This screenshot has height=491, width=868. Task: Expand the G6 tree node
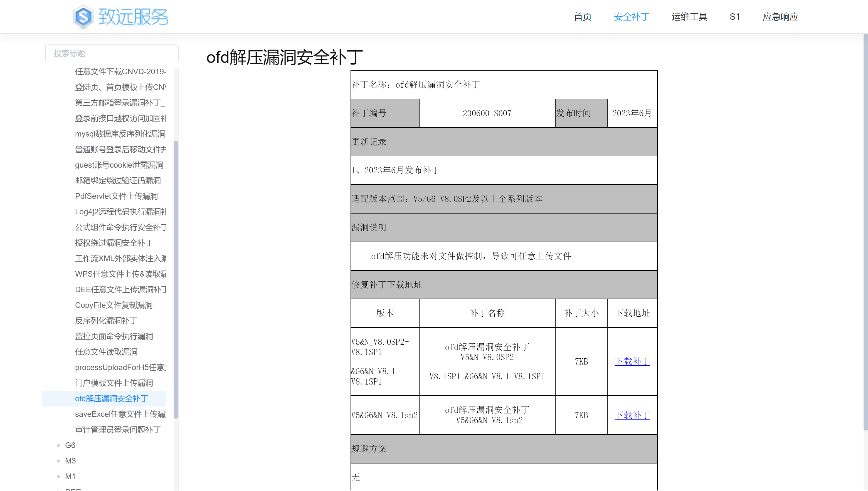[59, 445]
